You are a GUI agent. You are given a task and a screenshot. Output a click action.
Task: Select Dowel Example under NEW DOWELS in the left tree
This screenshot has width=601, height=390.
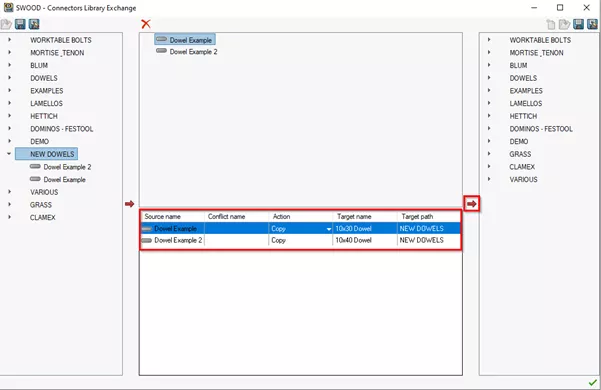pos(64,180)
